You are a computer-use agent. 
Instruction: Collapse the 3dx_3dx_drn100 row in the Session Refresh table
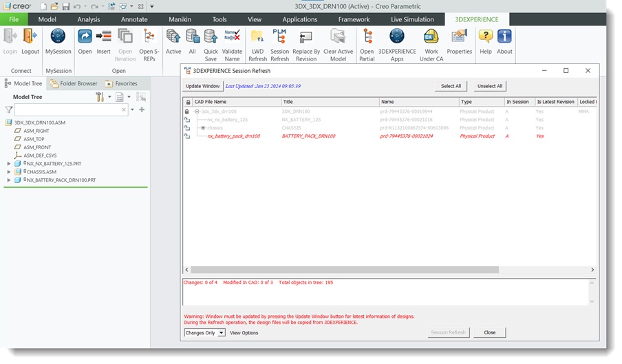[x=197, y=112]
